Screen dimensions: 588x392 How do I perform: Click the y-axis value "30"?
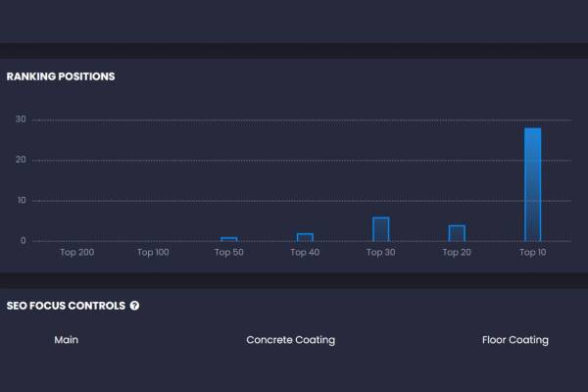[21, 120]
